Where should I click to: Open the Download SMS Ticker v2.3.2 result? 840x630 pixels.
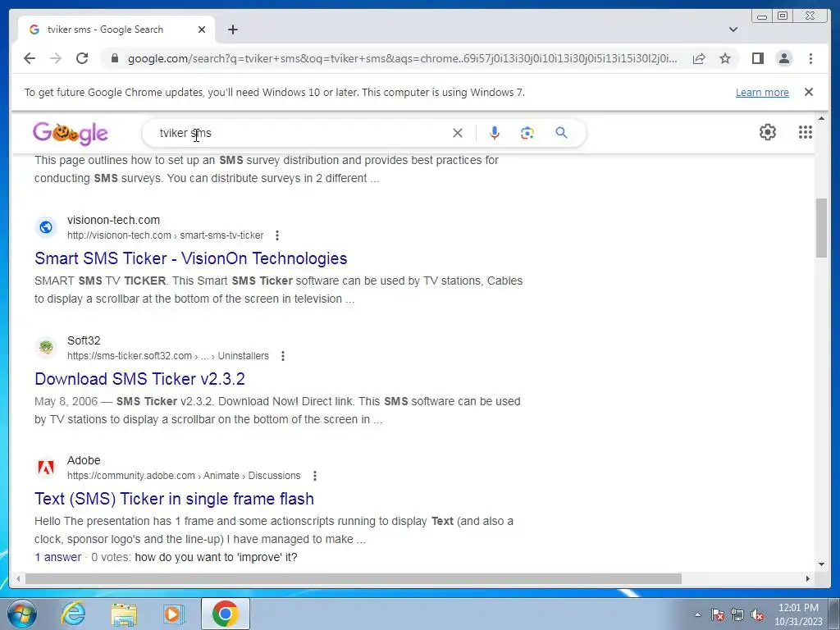click(139, 379)
